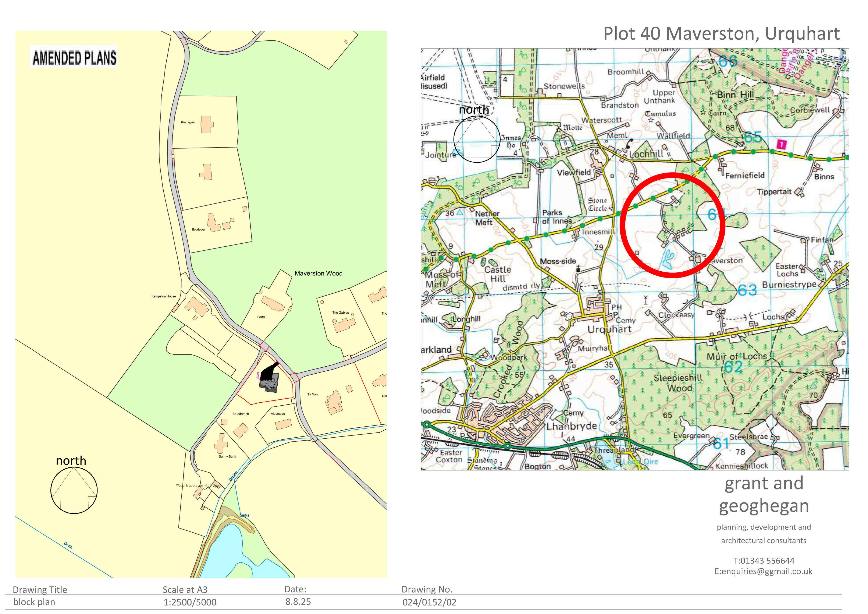This screenshot has height=614, width=868.
Task: Click 'Stonewells' on the location map
Action: click(x=564, y=86)
